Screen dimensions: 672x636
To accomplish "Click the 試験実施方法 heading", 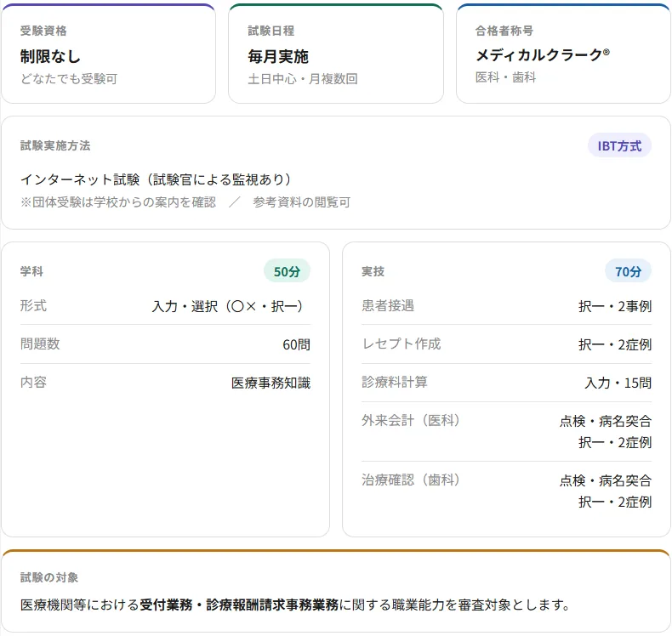I will pyautogui.click(x=55, y=145).
